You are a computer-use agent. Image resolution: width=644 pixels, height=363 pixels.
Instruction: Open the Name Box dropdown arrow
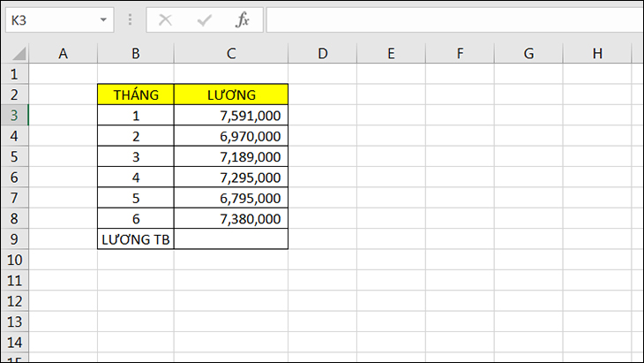(103, 19)
